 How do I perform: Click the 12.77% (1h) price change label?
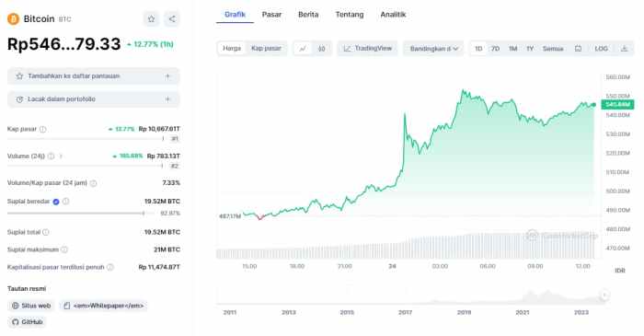click(x=151, y=44)
